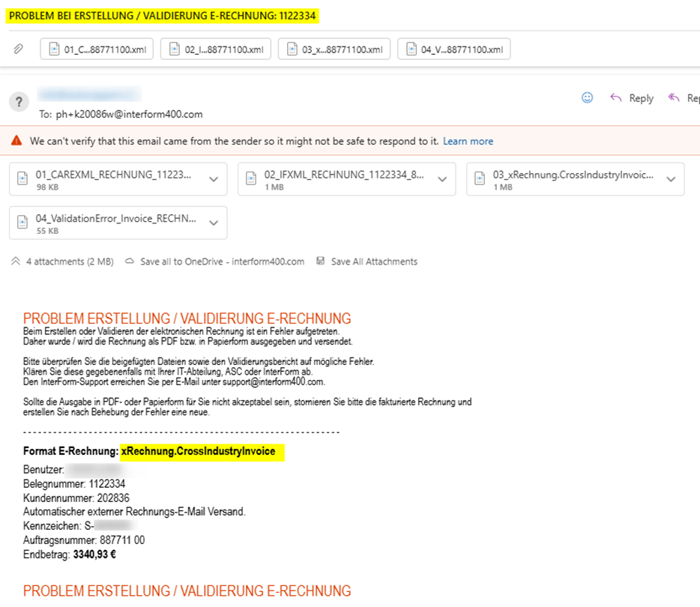
Task: Open dropdown for 02_IFXML_RECHNUNG attachment
Action: point(442,180)
